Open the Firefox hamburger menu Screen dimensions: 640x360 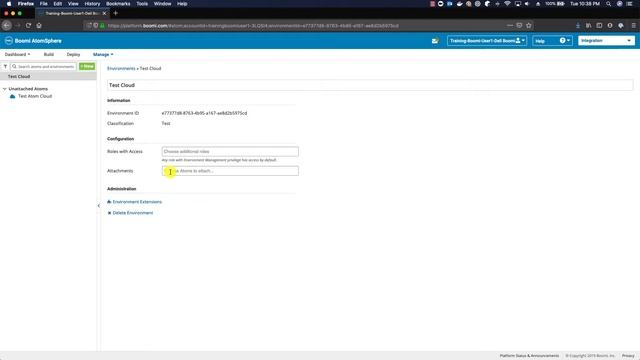633,25
